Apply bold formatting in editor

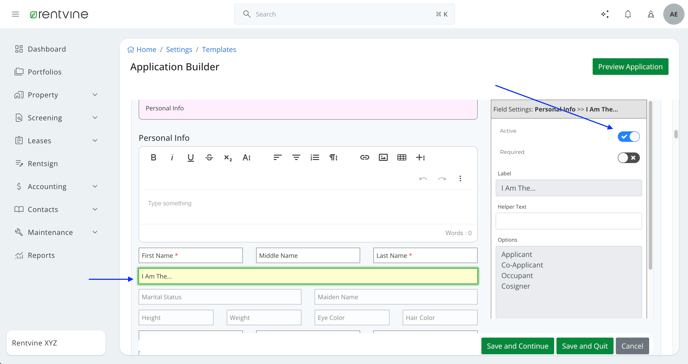coord(153,157)
